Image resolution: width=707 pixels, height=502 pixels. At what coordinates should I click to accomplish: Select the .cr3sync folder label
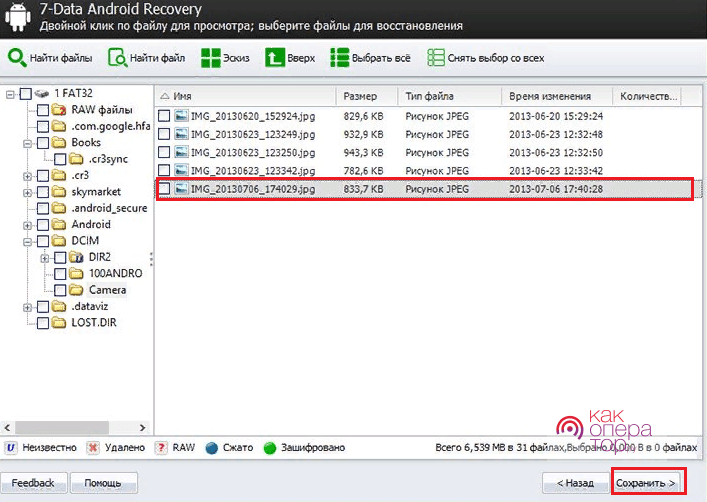(108, 159)
